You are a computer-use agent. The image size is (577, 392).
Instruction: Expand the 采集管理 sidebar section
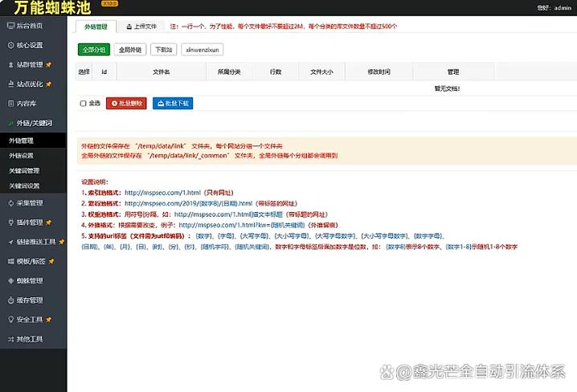pyautogui.click(x=31, y=202)
